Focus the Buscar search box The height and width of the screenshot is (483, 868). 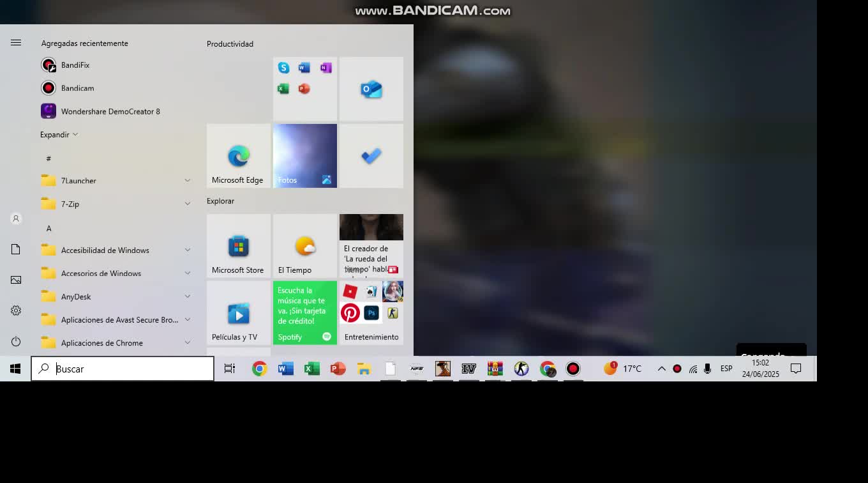point(123,369)
